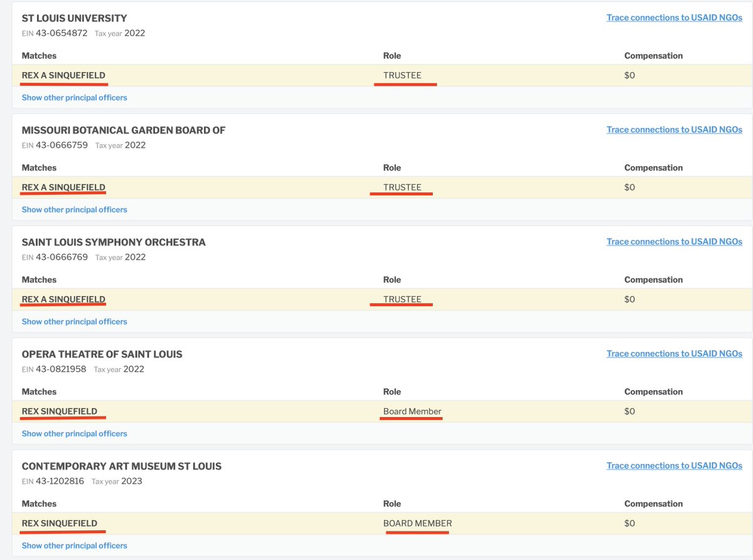Select the MISSOURI BOTANICAL GARDEN BOARD OF heading
Viewport: 753px width, 560px height.
124,130
